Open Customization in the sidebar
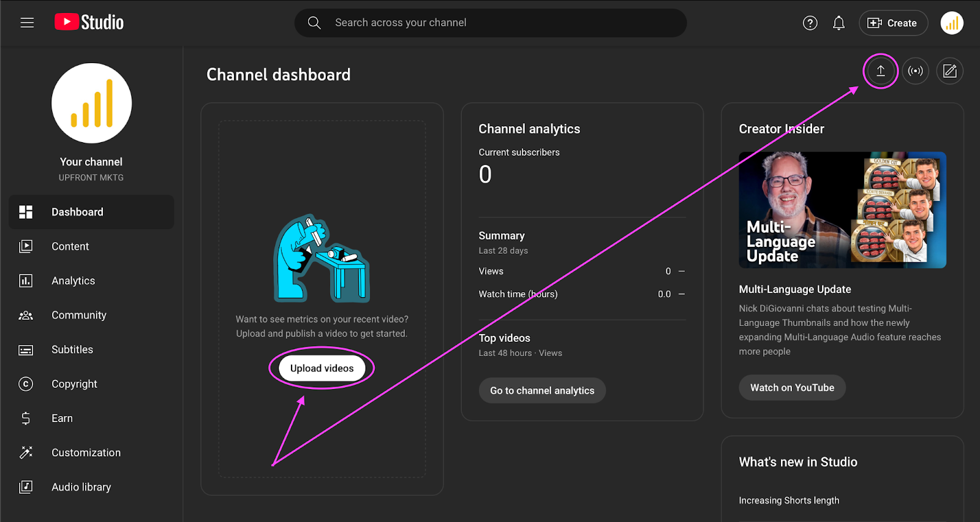 coord(91,453)
